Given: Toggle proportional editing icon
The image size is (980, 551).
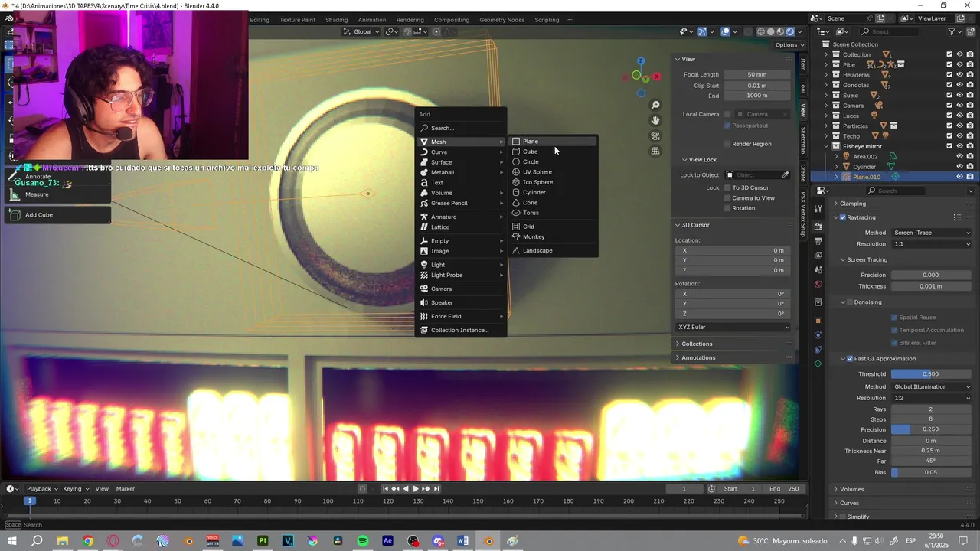Looking at the screenshot, I should [x=436, y=31].
